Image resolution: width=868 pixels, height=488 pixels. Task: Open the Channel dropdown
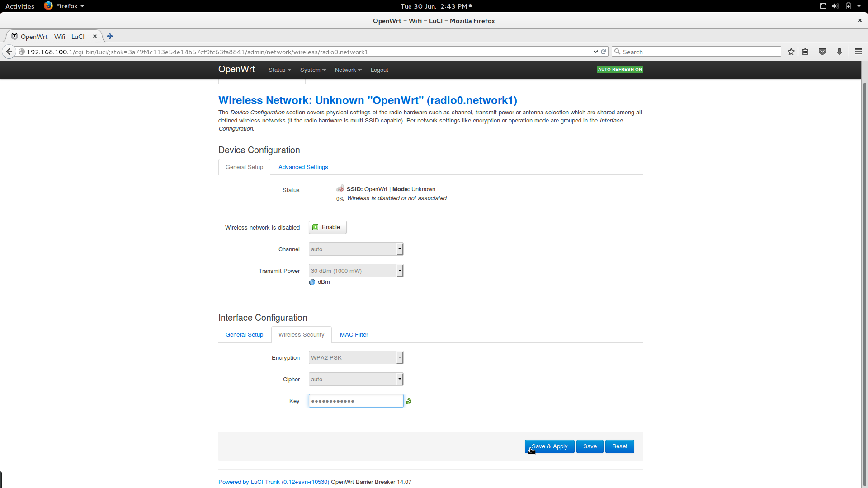pos(356,249)
